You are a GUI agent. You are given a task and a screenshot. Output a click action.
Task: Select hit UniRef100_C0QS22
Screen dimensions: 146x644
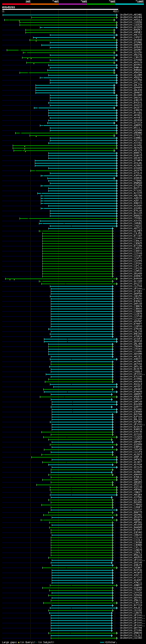[131, 226]
